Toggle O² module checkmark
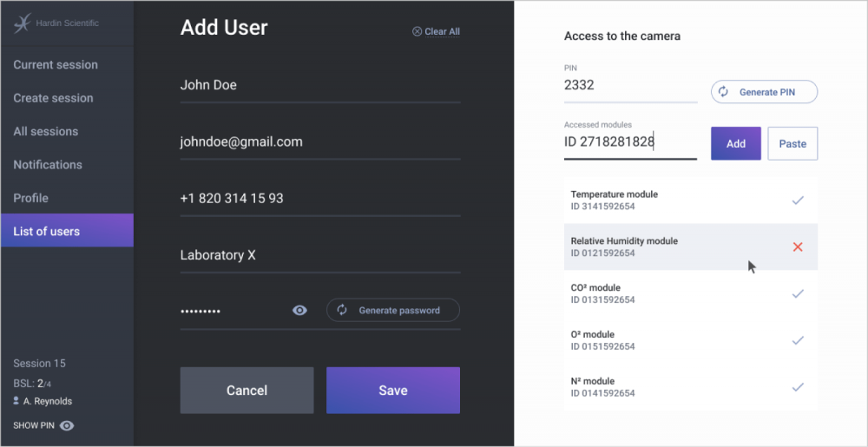868x447 pixels. pyautogui.click(x=798, y=340)
